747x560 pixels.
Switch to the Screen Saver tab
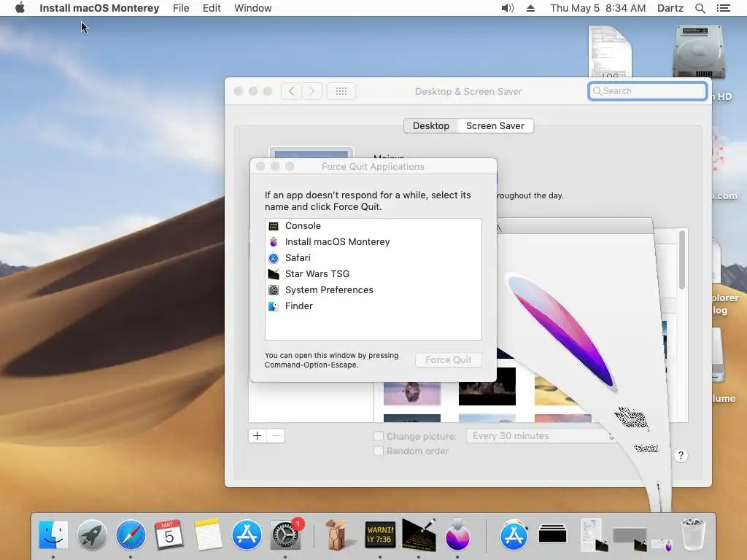coord(495,125)
